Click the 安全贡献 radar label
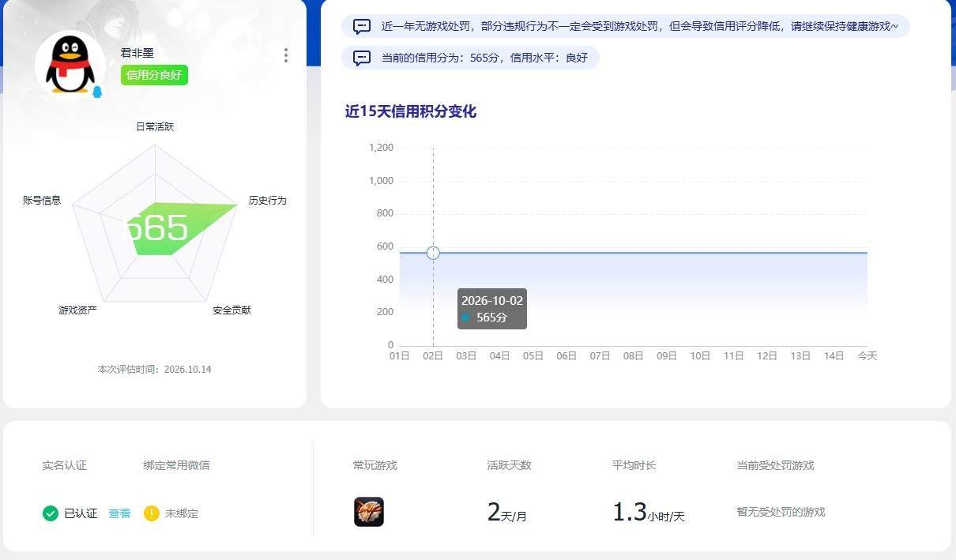 click(231, 310)
